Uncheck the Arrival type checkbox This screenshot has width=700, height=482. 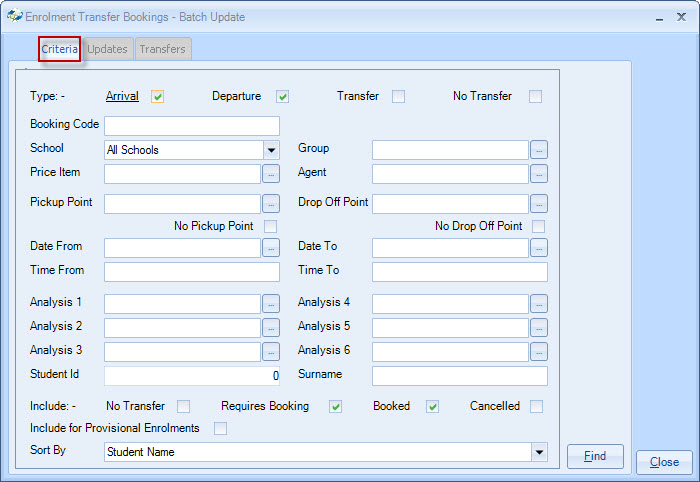tap(157, 97)
